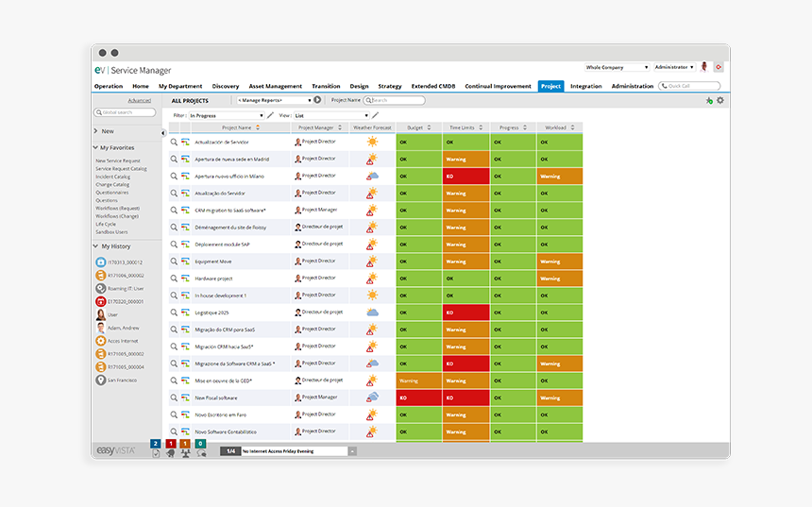Sort by Budget column arrows
The image size is (812, 507).
pos(430,127)
